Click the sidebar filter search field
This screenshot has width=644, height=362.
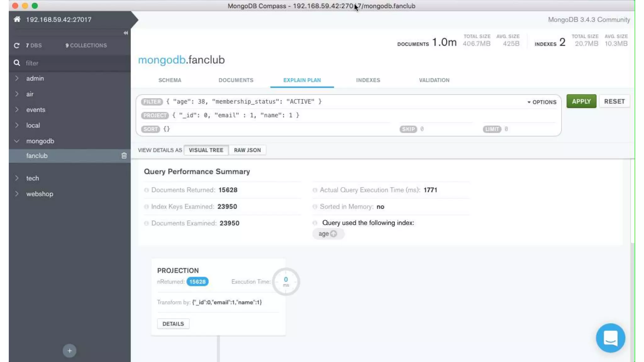(x=75, y=63)
